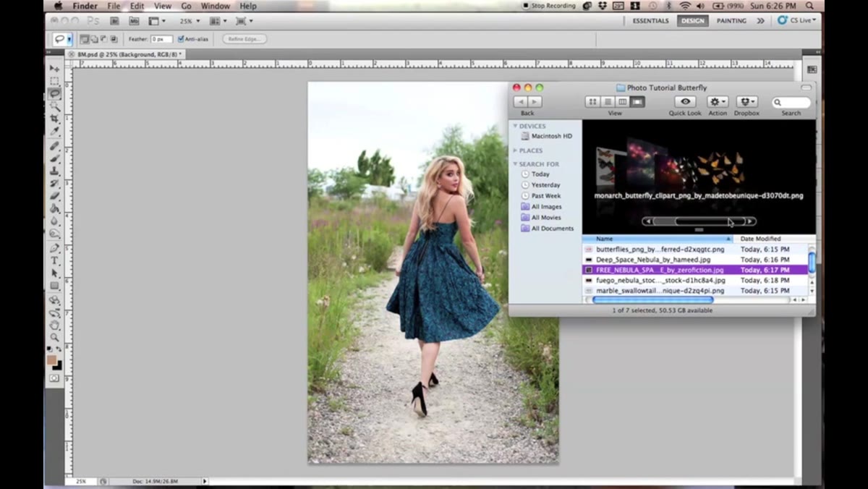Choose Subtract from selection mode
The width and height of the screenshot is (868, 489).
[103, 39]
